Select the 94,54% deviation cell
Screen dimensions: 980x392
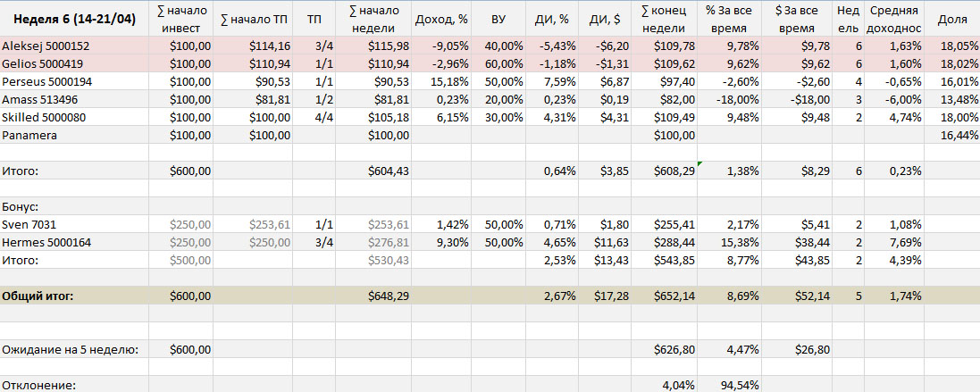click(732, 385)
